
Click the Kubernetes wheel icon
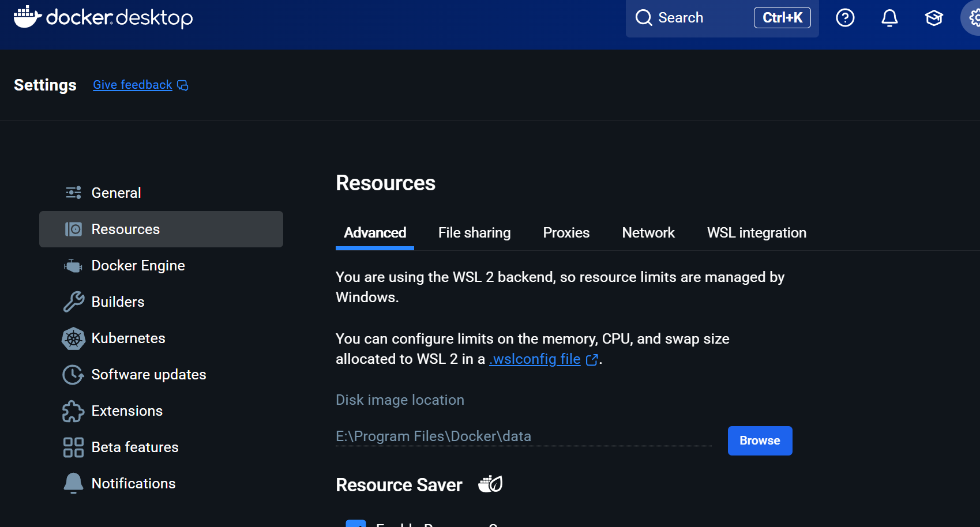73,338
